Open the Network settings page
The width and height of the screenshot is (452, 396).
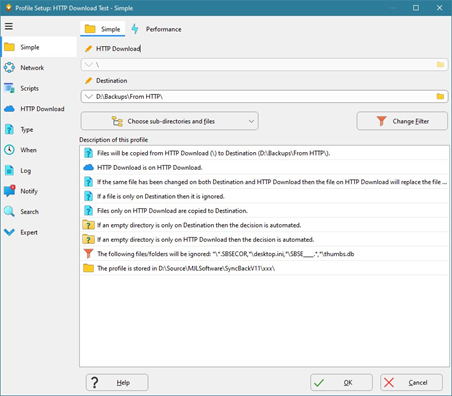coord(39,68)
